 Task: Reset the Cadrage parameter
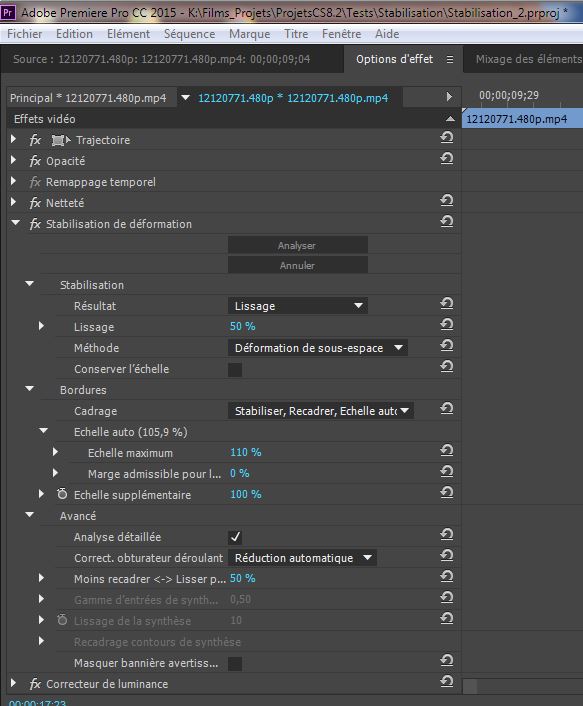[x=447, y=408]
